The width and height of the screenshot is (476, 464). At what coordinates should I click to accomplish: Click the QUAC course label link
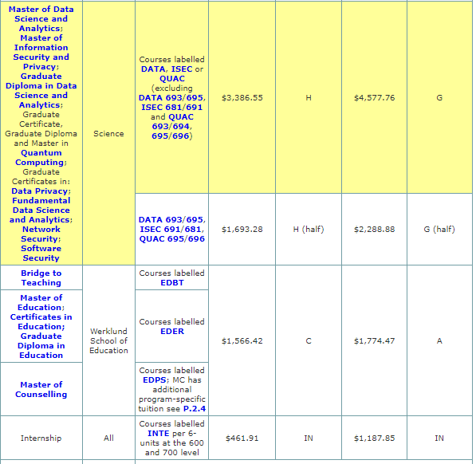(x=171, y=79)
